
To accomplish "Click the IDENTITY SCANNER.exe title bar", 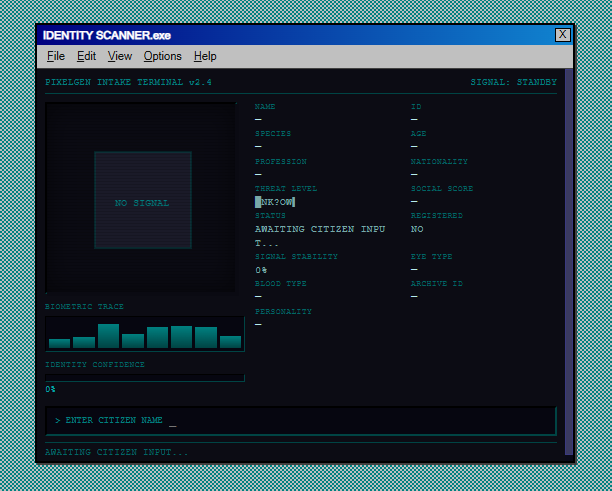I will pyautogui.click(x=304, y=35).
